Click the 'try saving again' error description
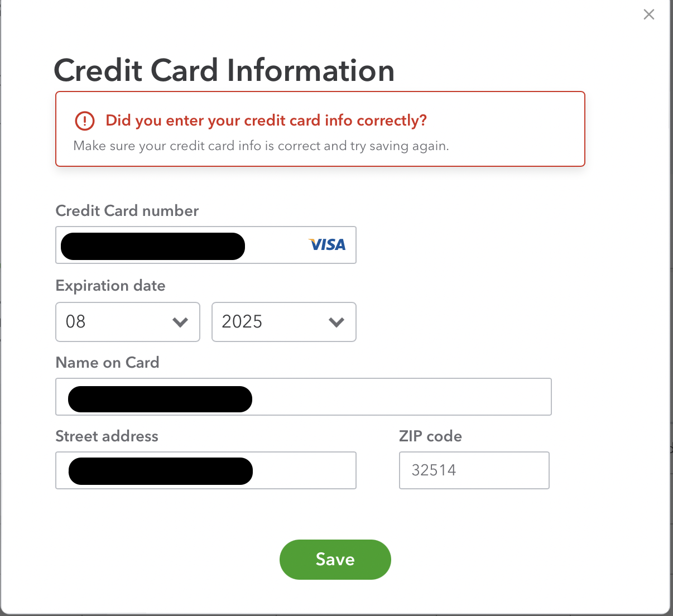This screenshot has height=616, width=673. coord(261,146)
